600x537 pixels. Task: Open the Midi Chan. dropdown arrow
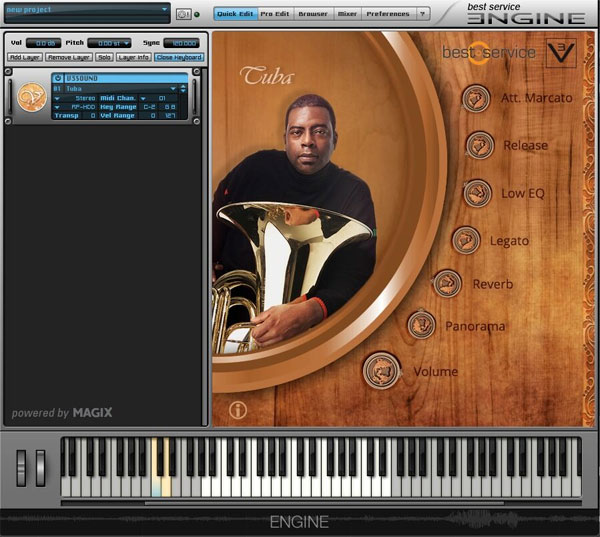[x=143, y=98]
